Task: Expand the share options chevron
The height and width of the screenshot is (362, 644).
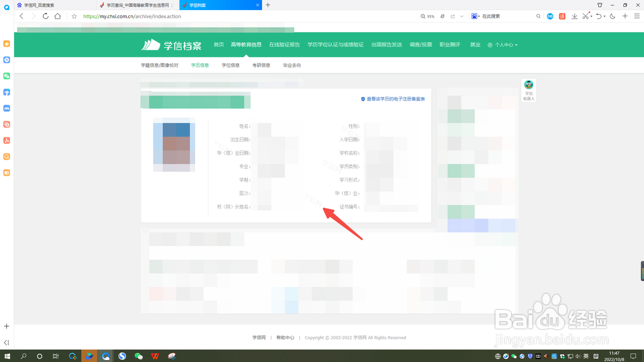Action: (x=461, y=16)
